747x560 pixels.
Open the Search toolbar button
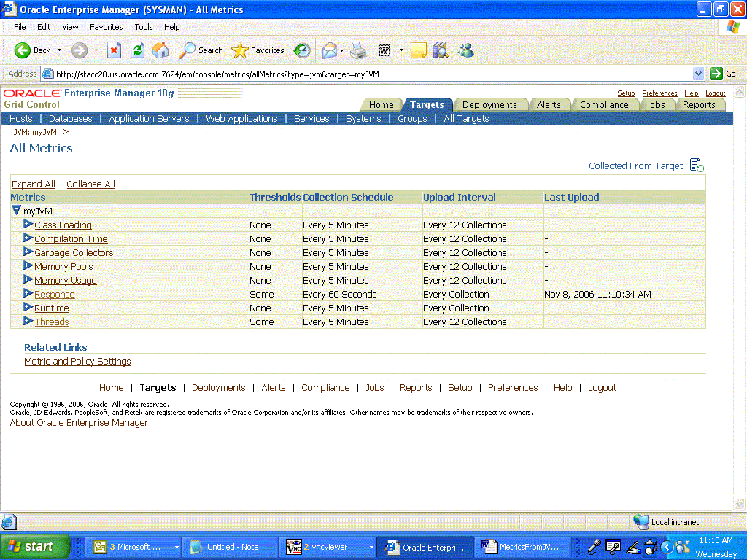click(x=201, y=50)
